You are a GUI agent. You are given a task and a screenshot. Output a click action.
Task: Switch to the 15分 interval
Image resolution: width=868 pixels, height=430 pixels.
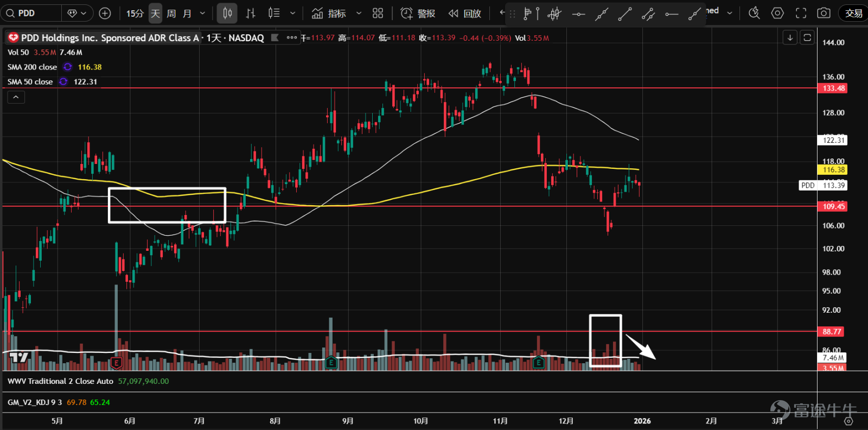(x=135, y=13)
